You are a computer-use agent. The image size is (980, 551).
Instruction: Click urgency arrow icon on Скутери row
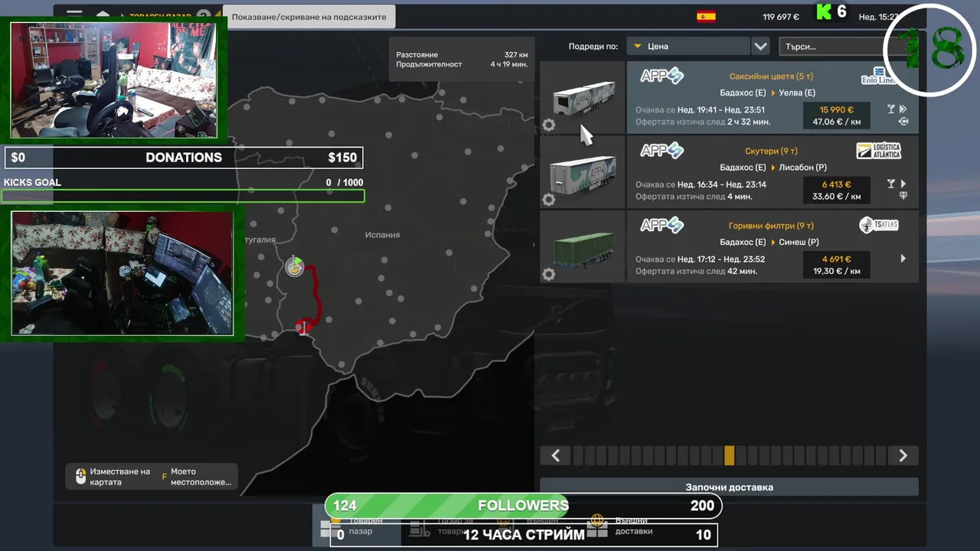[903, 184]
